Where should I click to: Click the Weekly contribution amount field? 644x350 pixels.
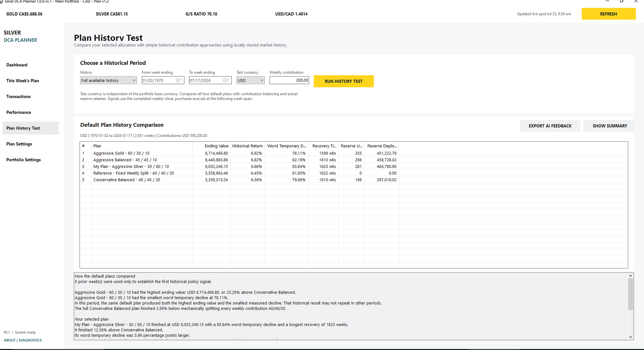click(289, 80)
